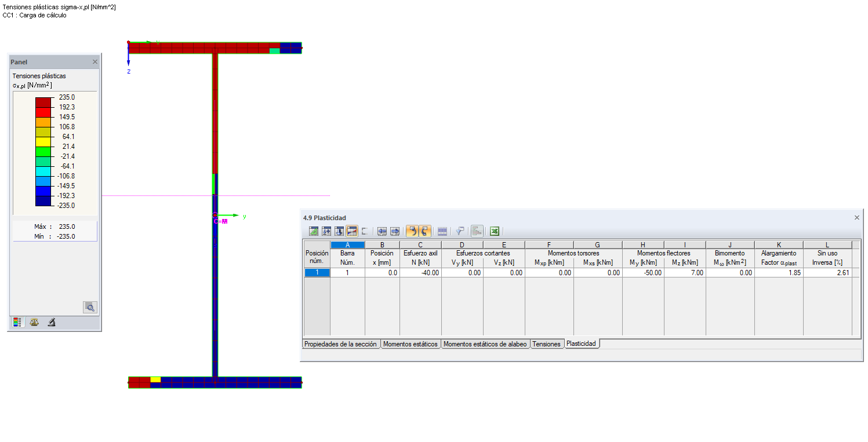Viewport: 868px width, 442px height.
Task: Click the second table icon with plus sign
Action: coord(326,231)
